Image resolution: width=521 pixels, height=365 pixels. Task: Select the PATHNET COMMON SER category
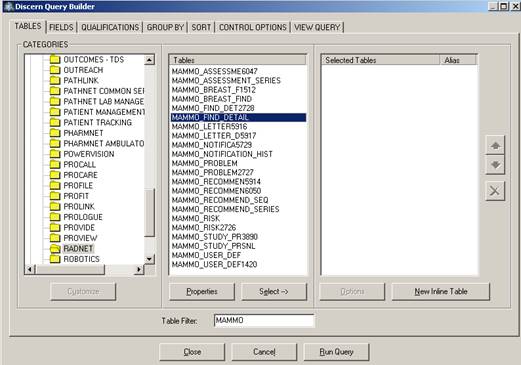click(104, 91)
